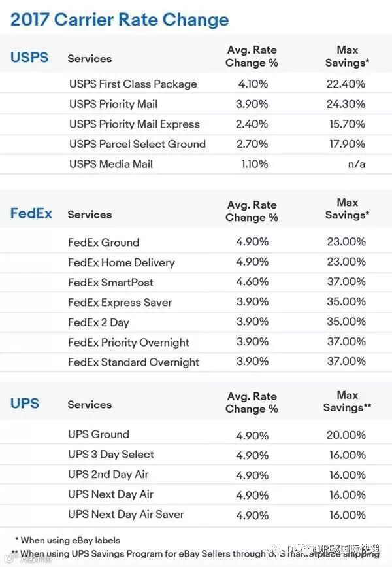This screenshot has width=392, height=567.
Task: Click the 2017 Carrier Rate Change title
Action: (120, 20)
